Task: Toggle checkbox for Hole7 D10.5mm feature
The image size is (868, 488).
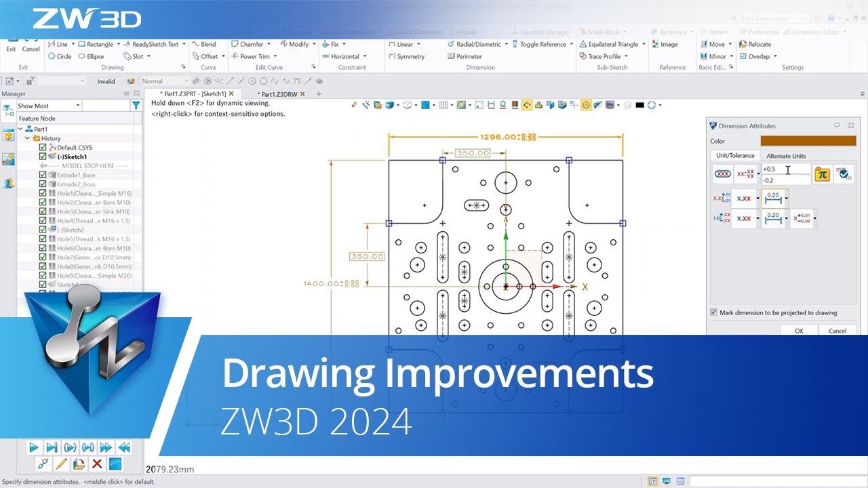Action: pos(43,257)
